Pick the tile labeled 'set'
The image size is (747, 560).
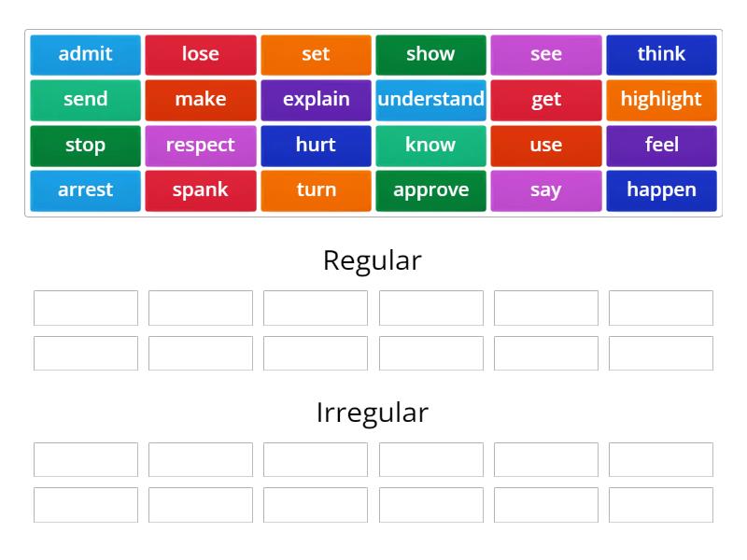tap(316, 54)
